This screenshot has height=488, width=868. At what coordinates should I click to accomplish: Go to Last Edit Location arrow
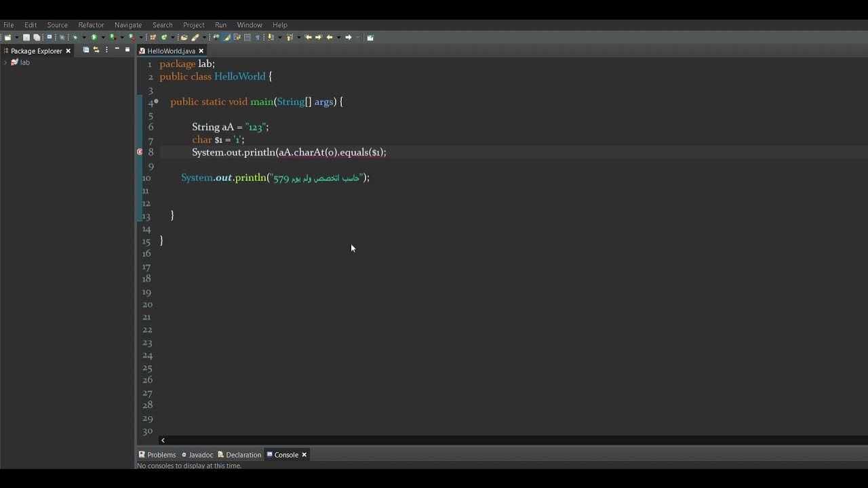pos(308,37)
